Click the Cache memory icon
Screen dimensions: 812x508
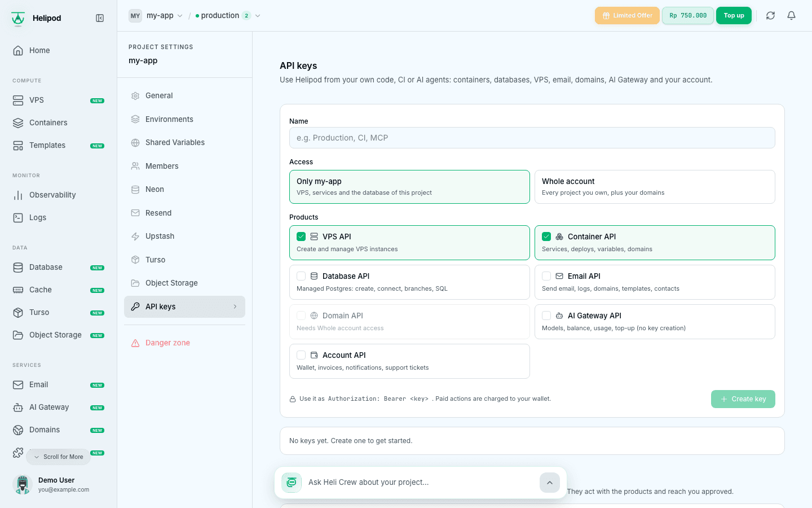click(18, 290)
